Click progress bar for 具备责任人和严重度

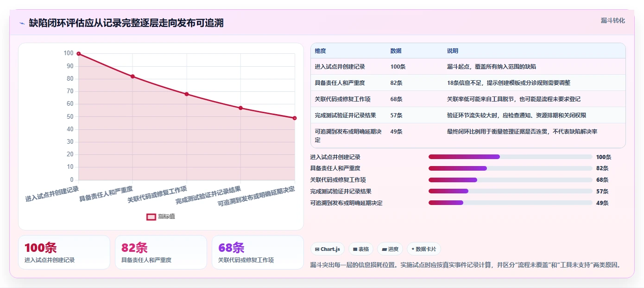tap(511, 168)
